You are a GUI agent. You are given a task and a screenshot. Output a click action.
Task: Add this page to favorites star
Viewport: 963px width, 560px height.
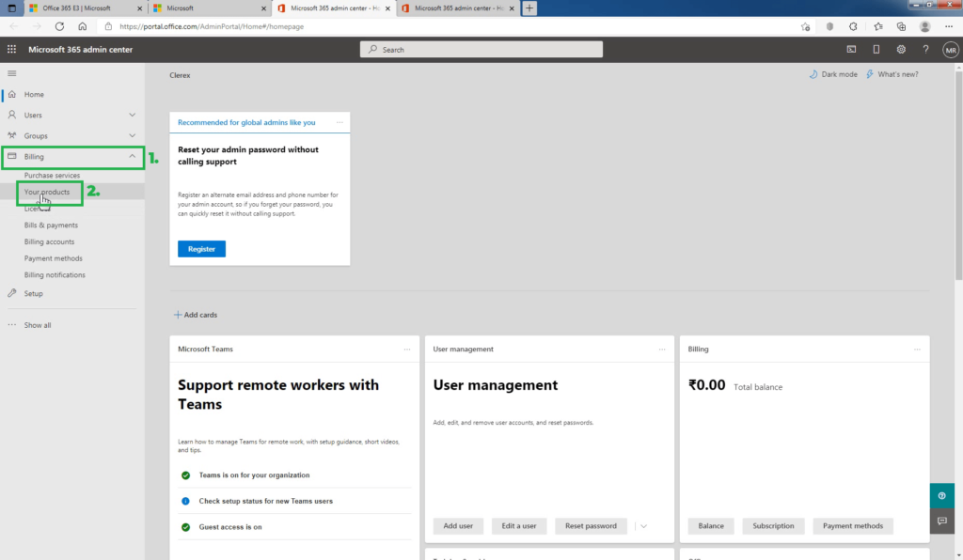point(805,26)
